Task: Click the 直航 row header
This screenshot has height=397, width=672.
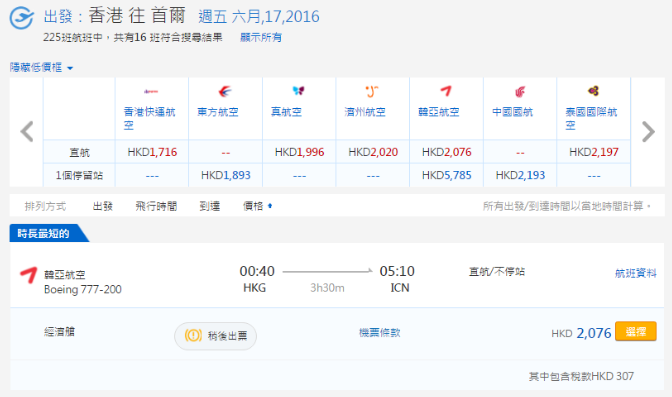Action: click(80, 153)
